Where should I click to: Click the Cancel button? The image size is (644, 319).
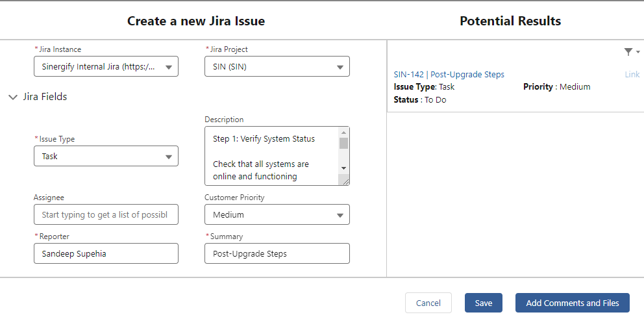(x=428, y=303)
